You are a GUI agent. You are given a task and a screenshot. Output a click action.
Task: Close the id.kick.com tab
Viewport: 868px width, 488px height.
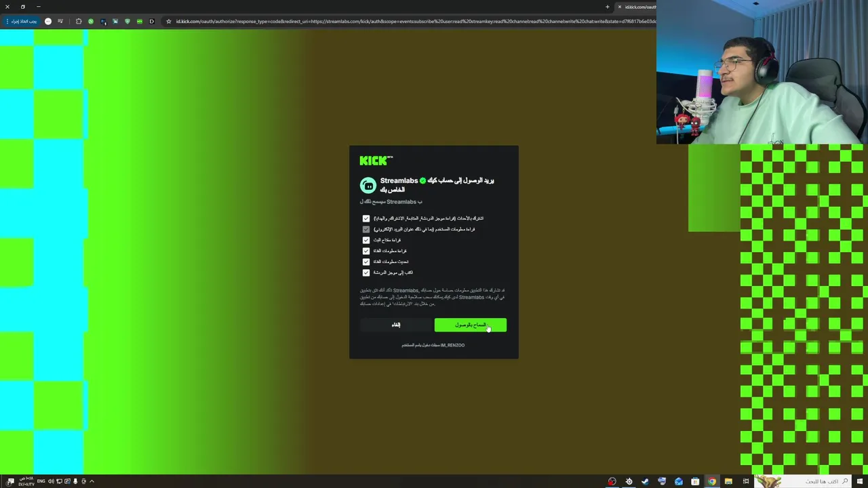point(619,7)
